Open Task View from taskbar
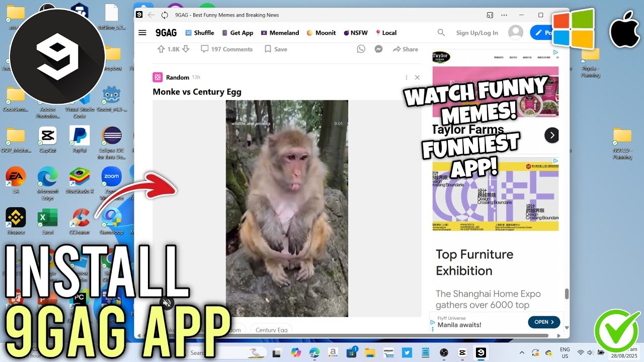644x362 pixels. (x=278, y=353)
